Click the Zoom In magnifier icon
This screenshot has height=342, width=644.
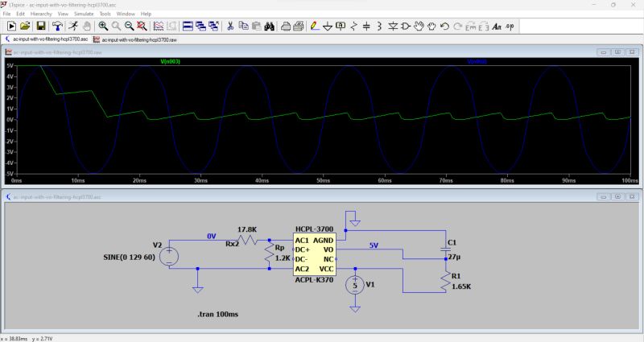[103, 27]
